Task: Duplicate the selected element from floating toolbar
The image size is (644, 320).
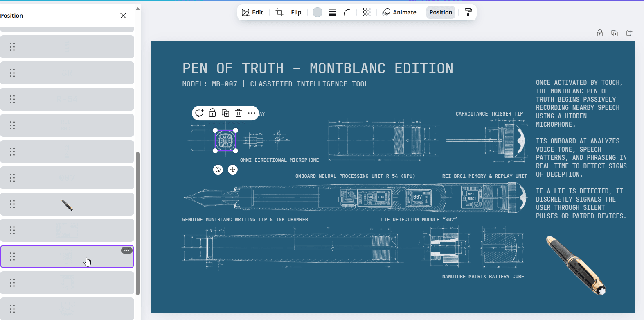Action: [x=225, y=113]
